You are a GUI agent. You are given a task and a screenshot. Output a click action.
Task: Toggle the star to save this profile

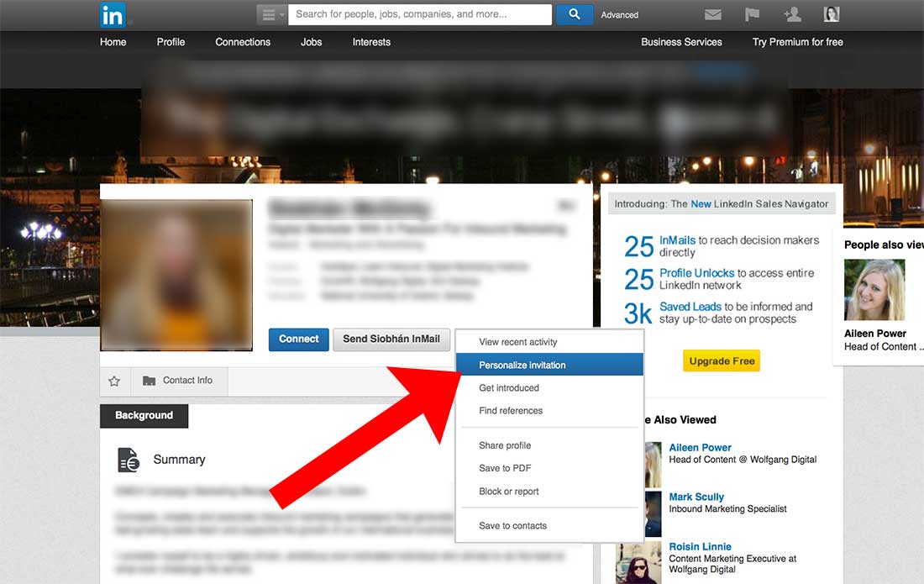pyautogui.click(x=114, y=380)
